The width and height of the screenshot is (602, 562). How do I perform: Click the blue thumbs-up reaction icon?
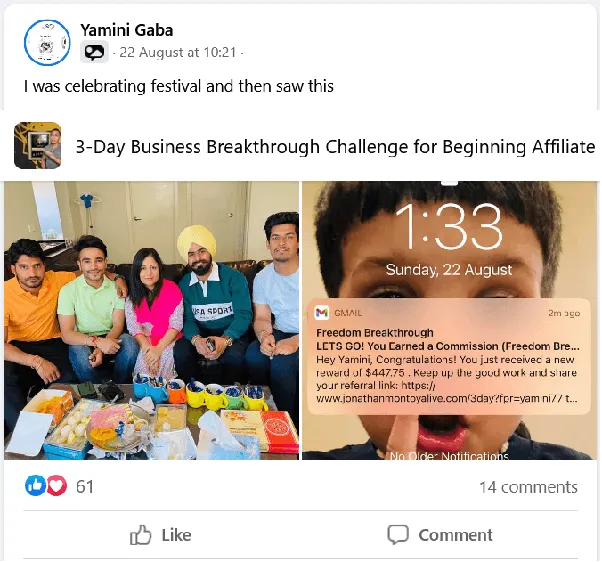tap(35, 486)
